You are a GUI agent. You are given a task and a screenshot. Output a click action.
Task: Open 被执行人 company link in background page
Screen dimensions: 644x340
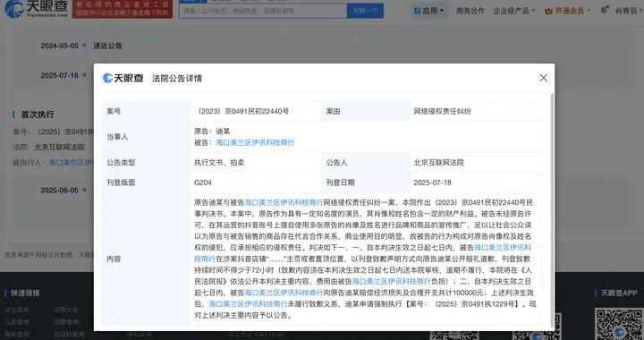point(71,163)
